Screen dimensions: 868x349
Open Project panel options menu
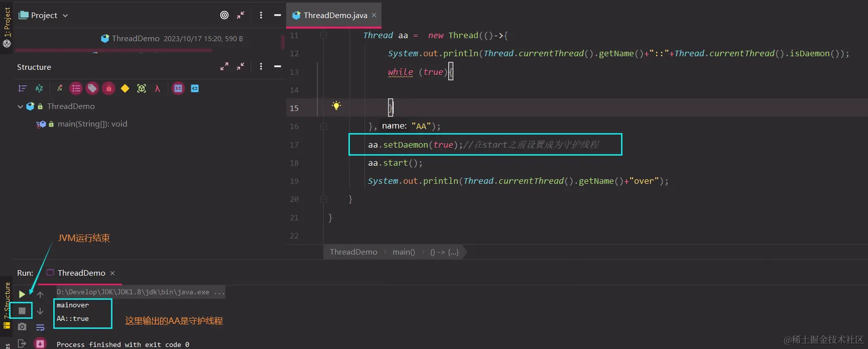[261, 15]
